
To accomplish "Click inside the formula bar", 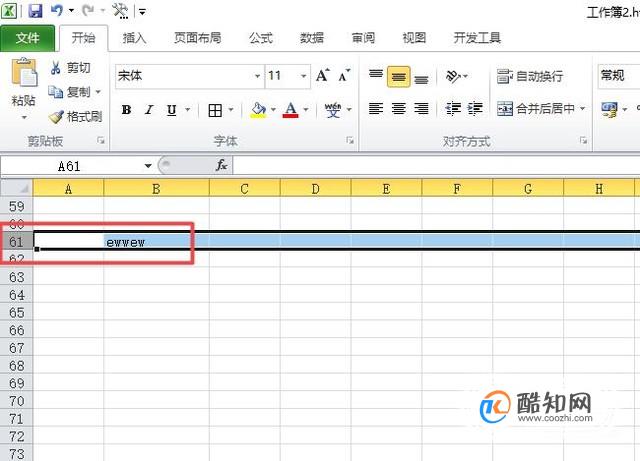I will pyautogui.click(x=437, y=165).
